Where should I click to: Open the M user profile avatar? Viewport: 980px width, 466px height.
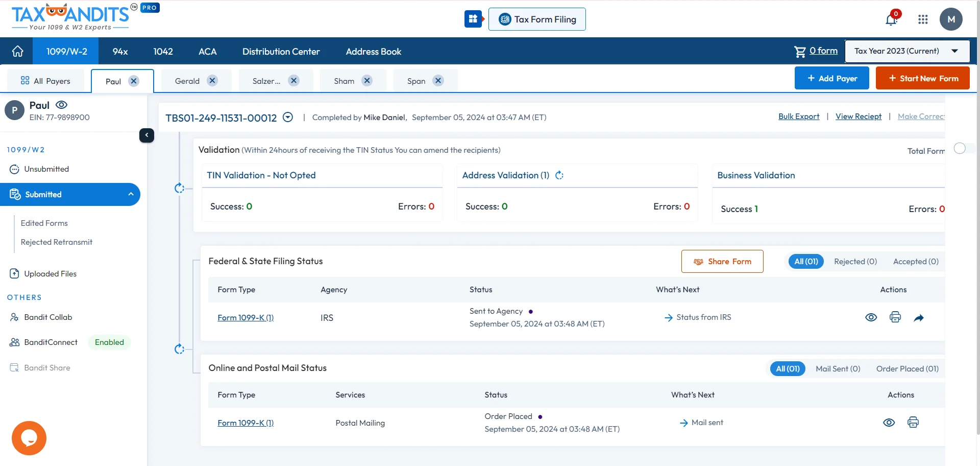(x=951, y=19)
